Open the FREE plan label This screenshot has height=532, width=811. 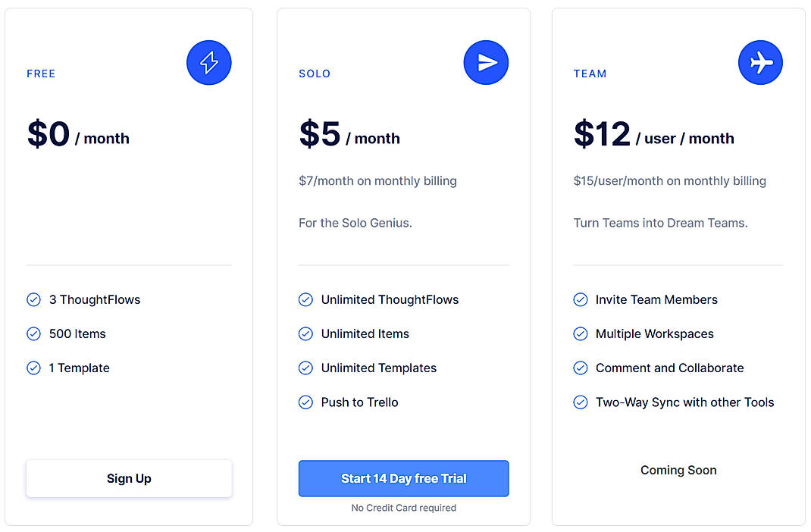40,74
